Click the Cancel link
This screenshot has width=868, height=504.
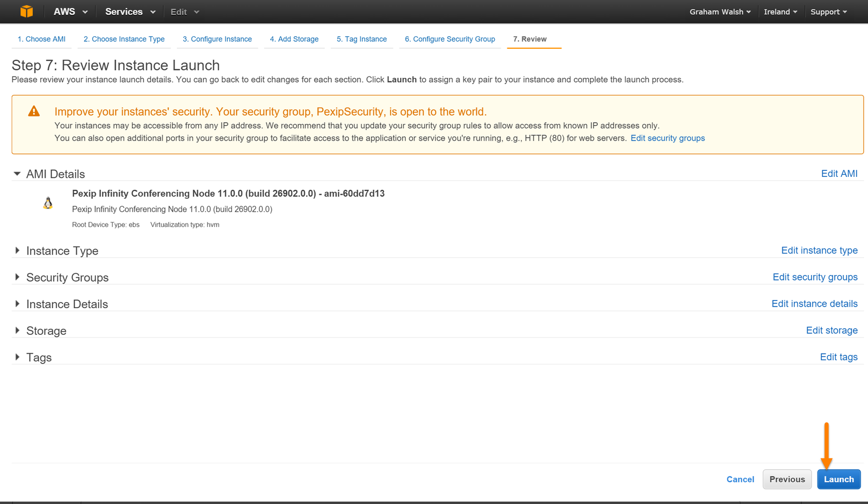pos(740,480)
